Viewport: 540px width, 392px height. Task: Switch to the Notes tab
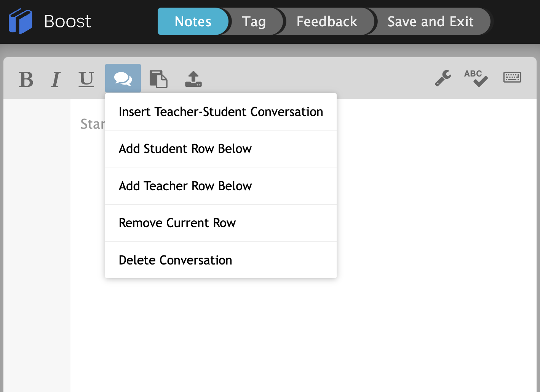193,21
